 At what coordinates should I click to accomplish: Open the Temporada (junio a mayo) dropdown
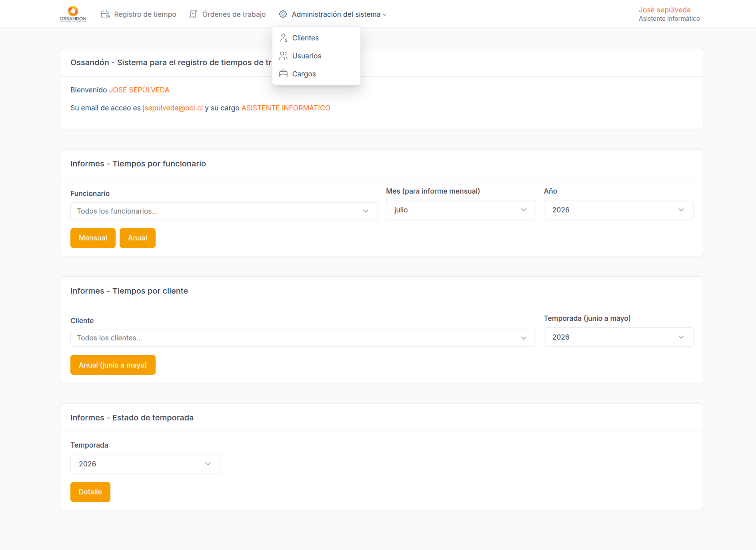[618, 337]
